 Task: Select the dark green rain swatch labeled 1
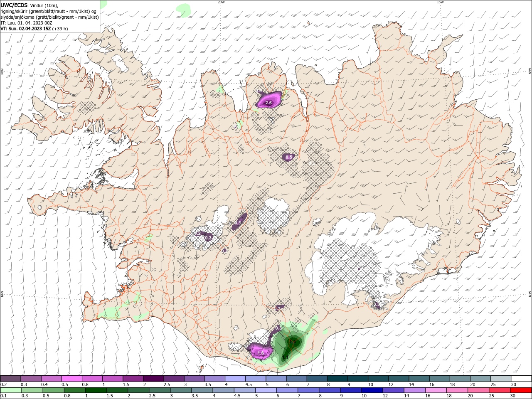[x=96, y=390]
